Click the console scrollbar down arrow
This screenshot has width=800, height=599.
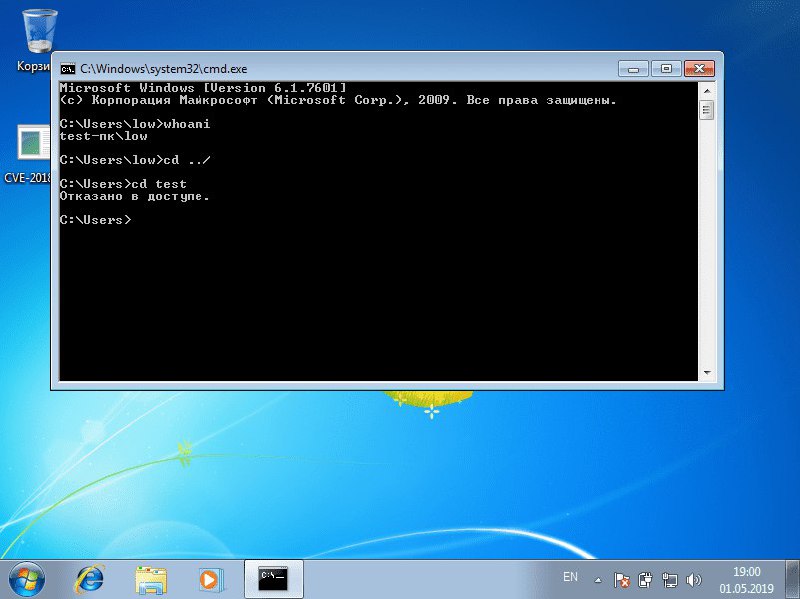(707, 372)
